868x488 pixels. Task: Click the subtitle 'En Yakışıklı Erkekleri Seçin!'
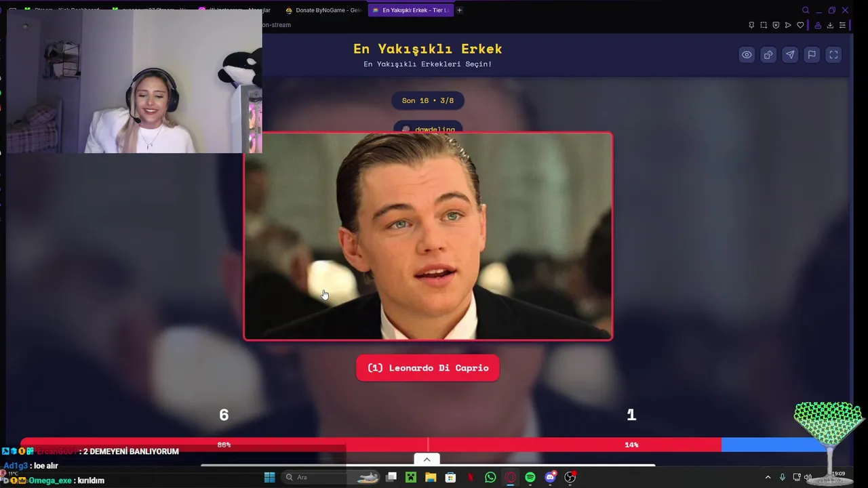pyautogui.click(x=428, y=64)
